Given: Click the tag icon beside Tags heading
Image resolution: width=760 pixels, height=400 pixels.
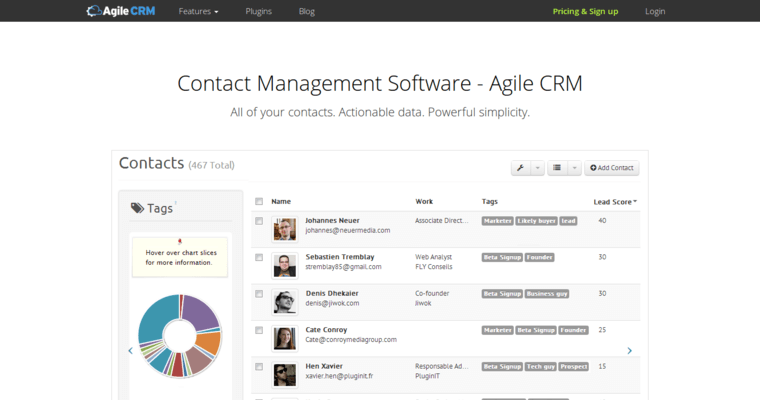Looking at the screenshot, I should coord(137,208).
